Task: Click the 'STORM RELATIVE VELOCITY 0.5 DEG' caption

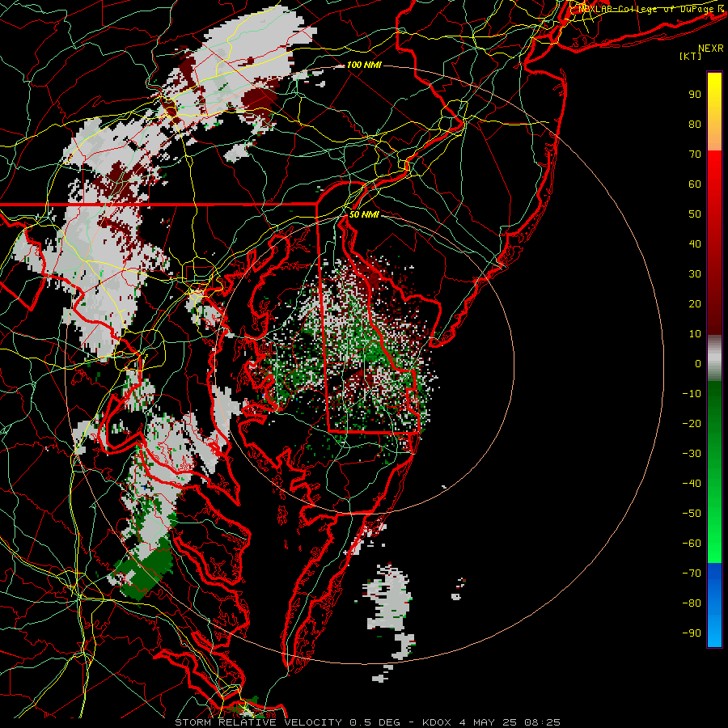Action: (287, 722)
